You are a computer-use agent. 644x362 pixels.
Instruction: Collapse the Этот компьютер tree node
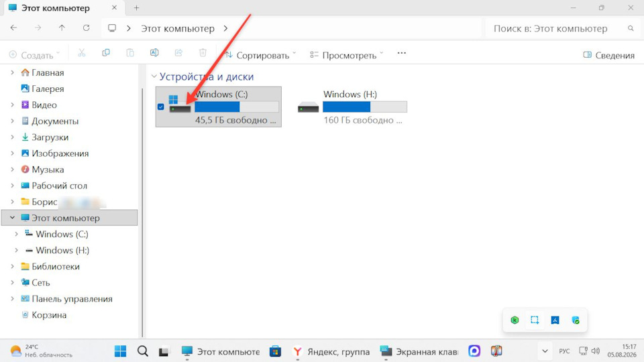(x=12, y=218)
